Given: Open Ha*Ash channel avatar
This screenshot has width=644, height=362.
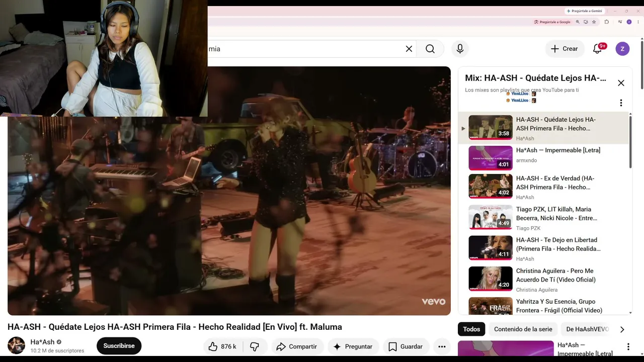Looking at the screenshot, I should 16,345.
